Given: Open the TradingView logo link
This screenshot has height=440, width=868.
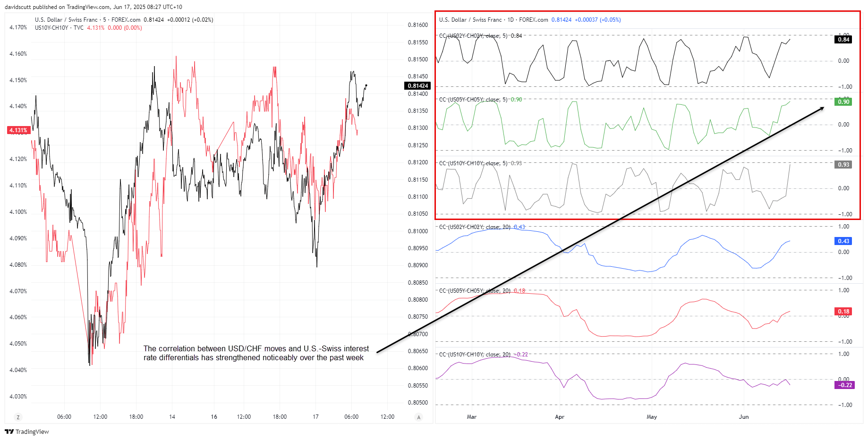Looking at the screenshot, I should [27, 432].
